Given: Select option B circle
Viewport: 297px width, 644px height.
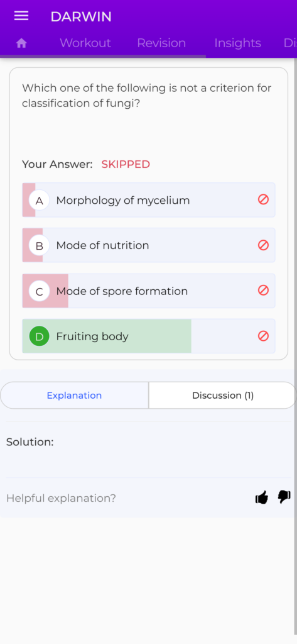Looking at the screenshot, I should (x=40, y=246).
